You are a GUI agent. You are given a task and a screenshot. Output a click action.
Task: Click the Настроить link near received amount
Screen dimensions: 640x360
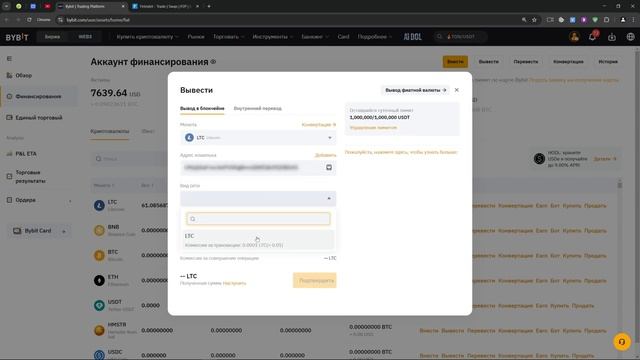point(234,283)
